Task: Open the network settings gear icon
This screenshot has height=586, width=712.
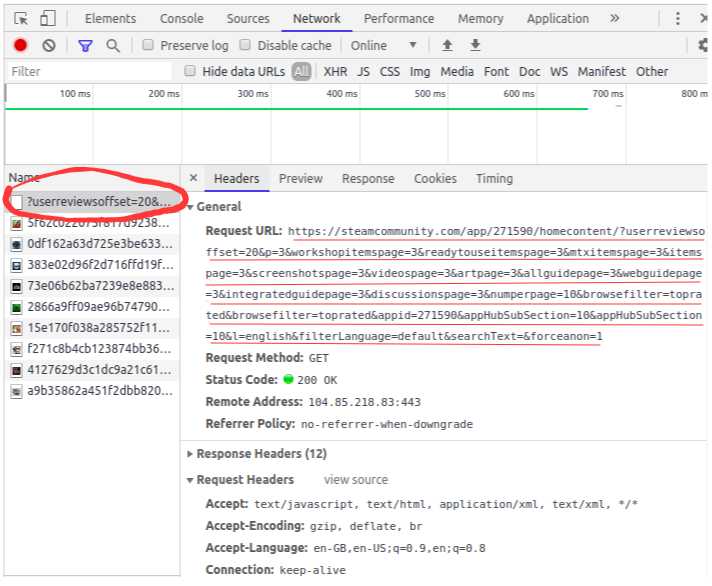Action: [703, 45]
